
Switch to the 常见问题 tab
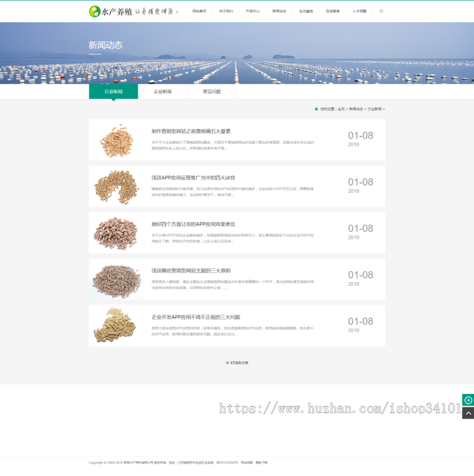tap(212, 92)
